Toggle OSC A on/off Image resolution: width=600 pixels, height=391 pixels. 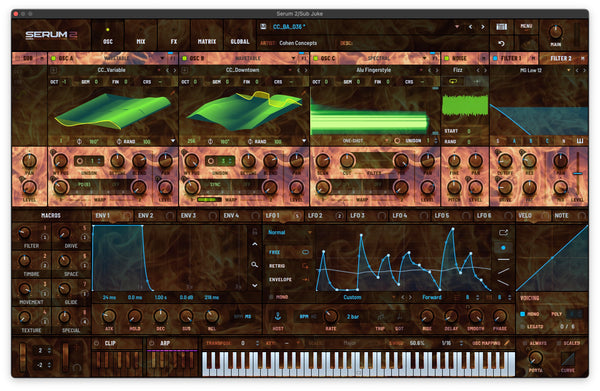(x=54, y=58)
